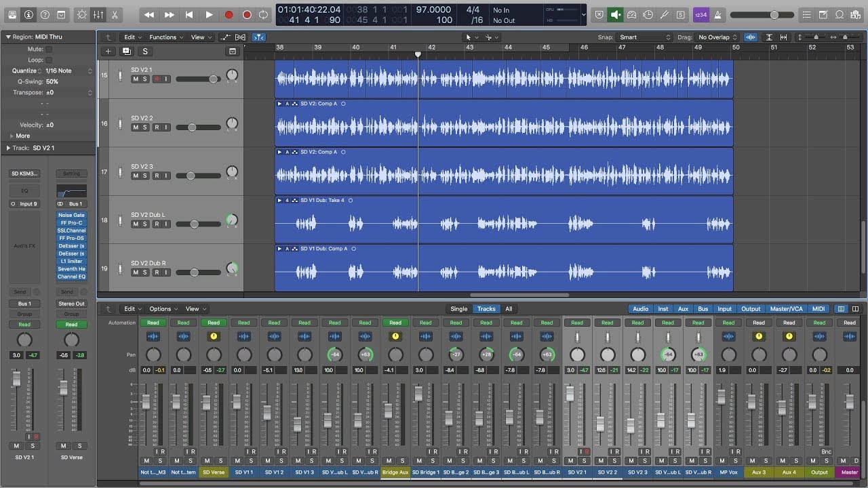
Task: Start playback with the Play button
Action: point(209,14)
